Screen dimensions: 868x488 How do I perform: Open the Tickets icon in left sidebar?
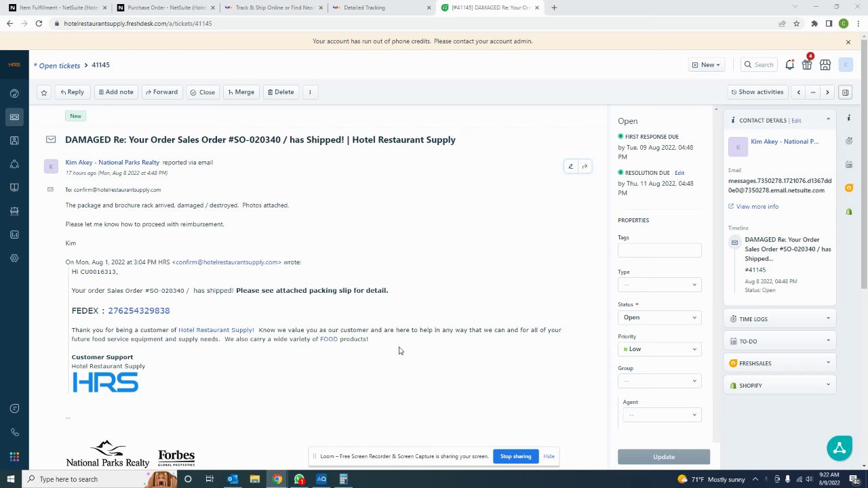click(x=14, y=117)
